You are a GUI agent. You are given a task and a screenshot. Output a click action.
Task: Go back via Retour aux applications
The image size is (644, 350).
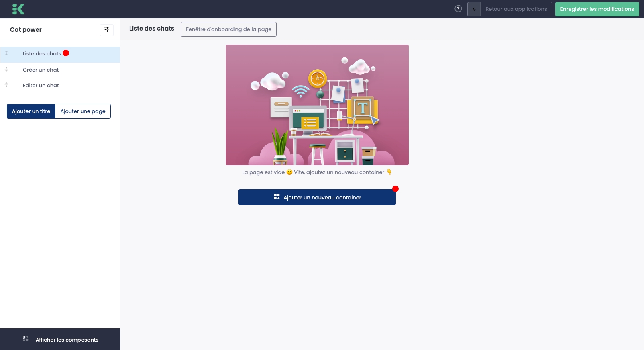click(516, 9)
